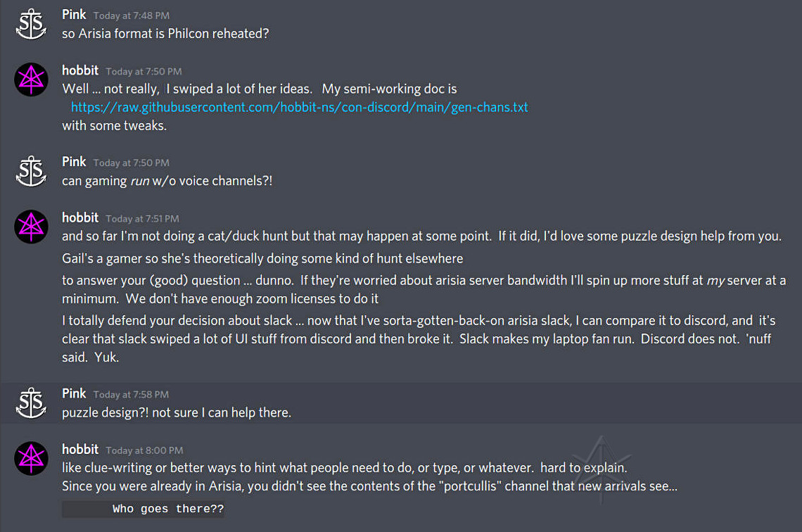Click hobbit username on the 7:51 PM message
This screenshot has width=802, height=532.
(x=80, y=217)
